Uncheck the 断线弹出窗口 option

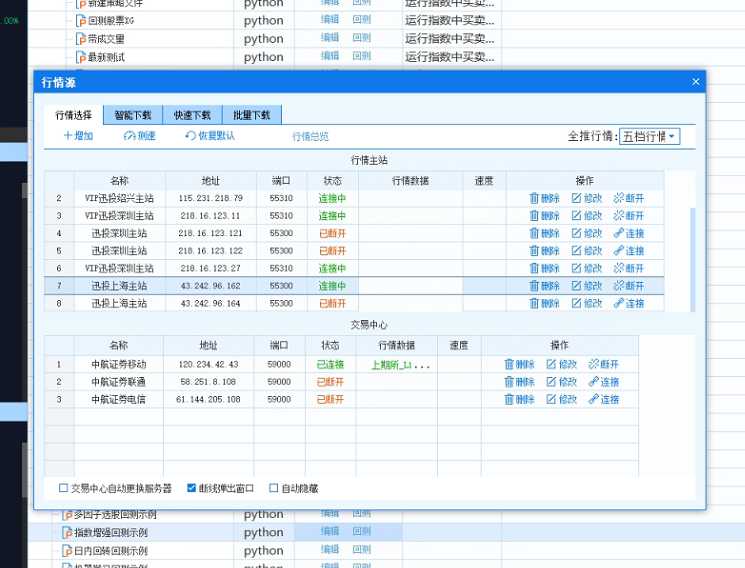191,488
